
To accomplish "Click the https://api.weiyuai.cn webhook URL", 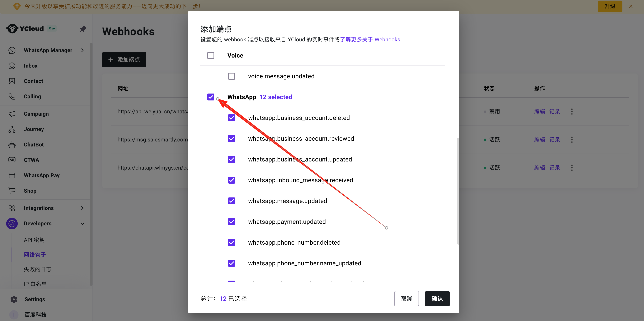I will click(153, 112).
